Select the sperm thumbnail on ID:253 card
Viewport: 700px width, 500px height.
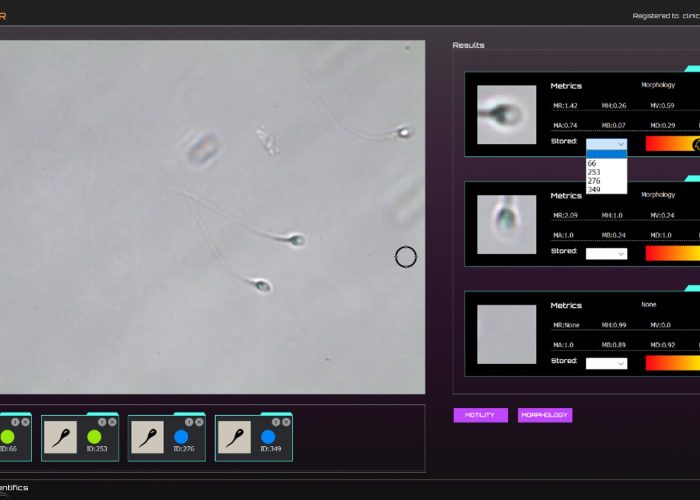point(61,438)
